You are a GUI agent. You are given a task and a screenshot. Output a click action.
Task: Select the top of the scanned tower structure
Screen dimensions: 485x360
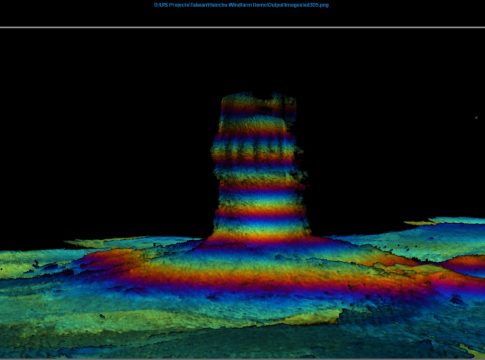258,100
